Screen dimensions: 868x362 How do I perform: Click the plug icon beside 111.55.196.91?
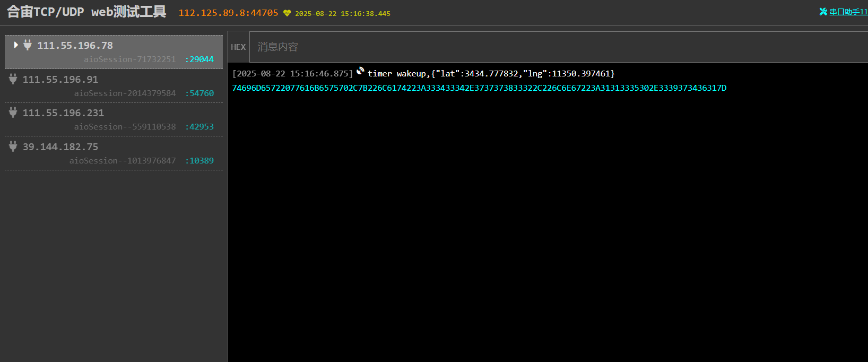coord(13,79)
